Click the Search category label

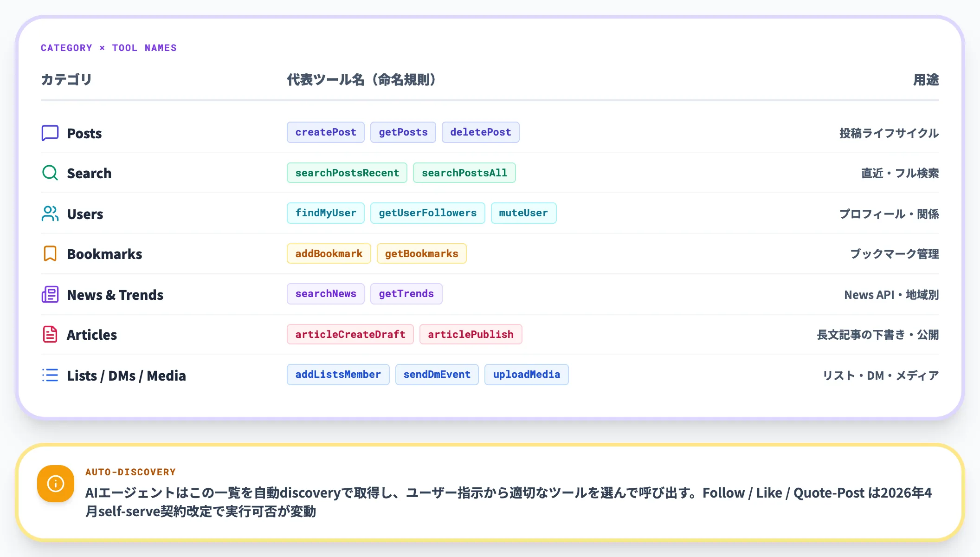[x=89, y=173]
